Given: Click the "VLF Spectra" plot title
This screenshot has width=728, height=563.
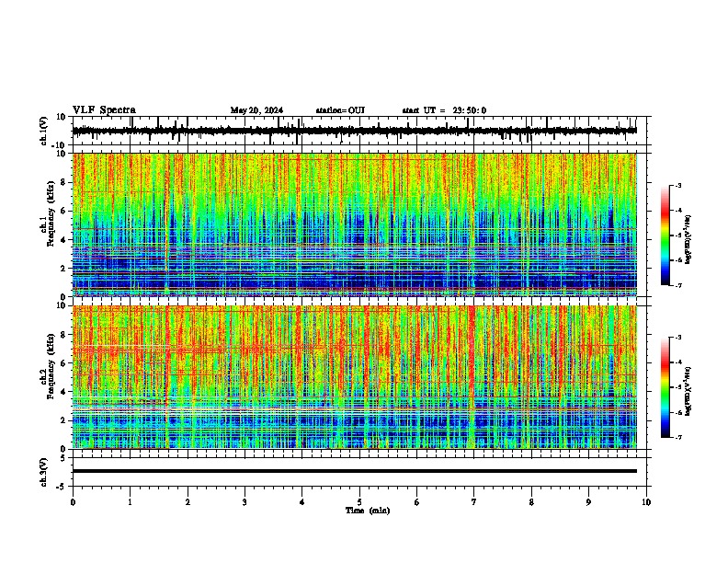Looking at the screenshot, I should (104, 110).
